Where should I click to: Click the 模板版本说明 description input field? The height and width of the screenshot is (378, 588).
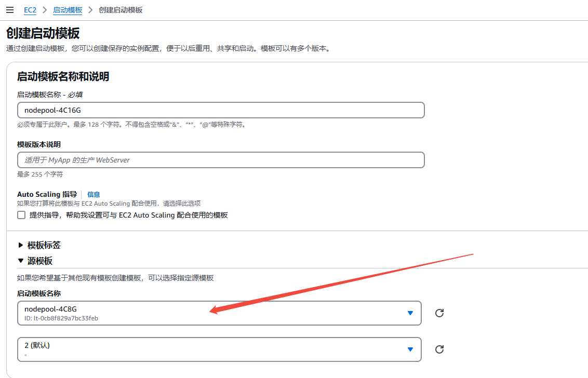(x=221, y=160)
